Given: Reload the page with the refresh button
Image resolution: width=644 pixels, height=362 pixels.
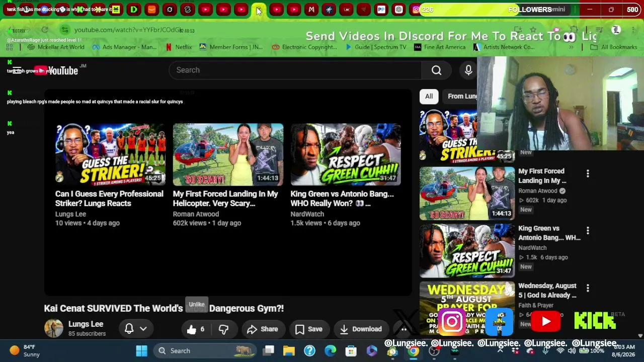Looking at the screenshot, I should [x=45, y=30].
